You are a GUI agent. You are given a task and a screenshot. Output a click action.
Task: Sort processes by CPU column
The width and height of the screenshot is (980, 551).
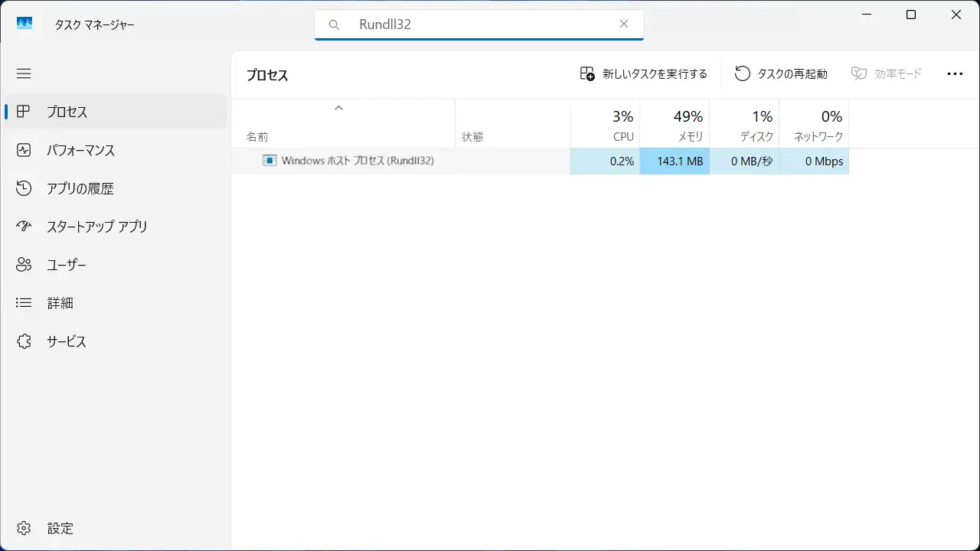(605, 124)
